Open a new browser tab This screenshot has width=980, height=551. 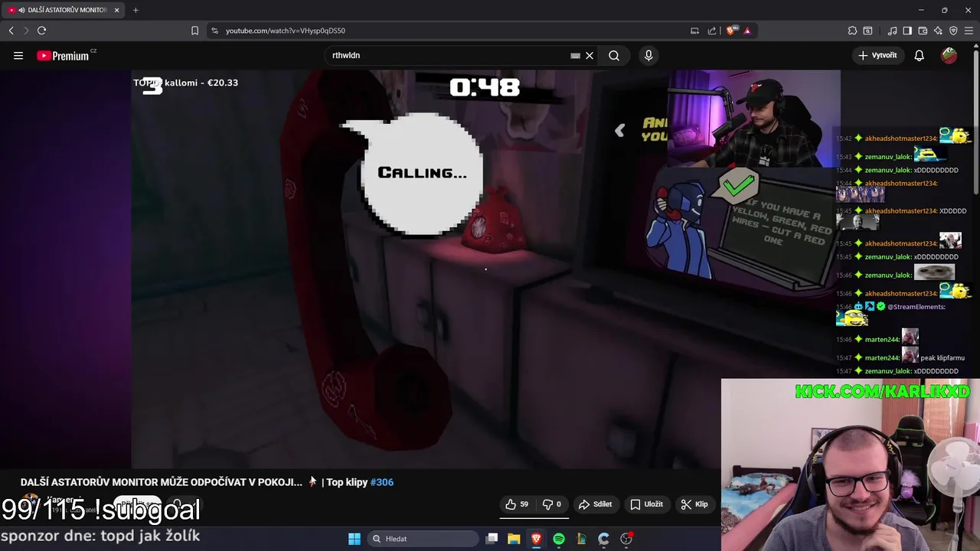[x=136, y=10]
